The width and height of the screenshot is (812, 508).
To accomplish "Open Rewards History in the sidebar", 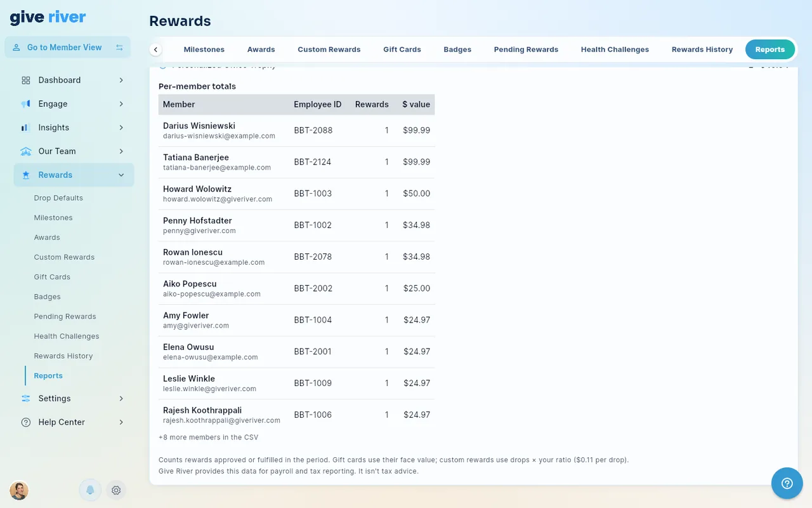I will tap(63, 356).
